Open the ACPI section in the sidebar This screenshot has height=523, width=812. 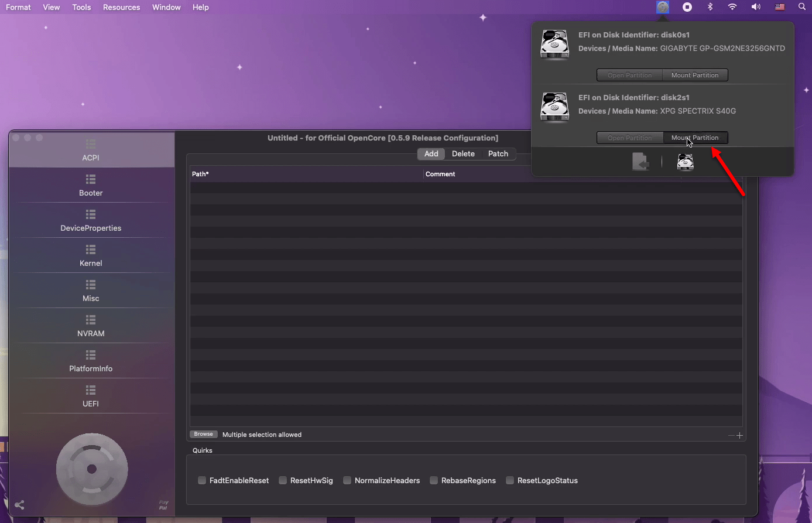click(91, 150)
